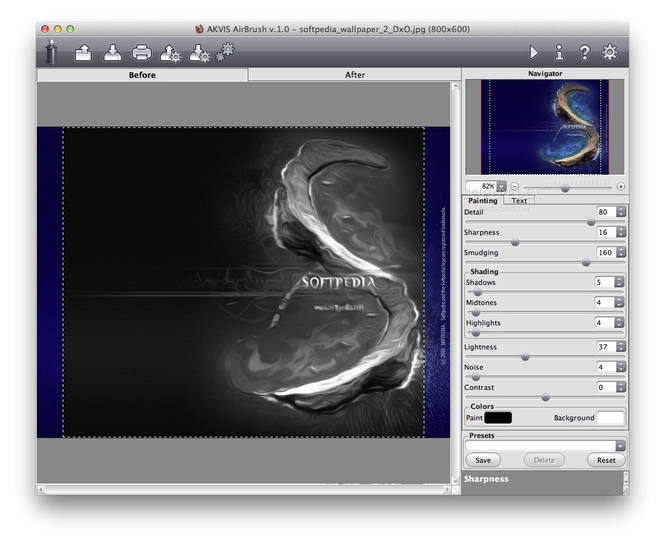
Task: Adjust the Noise value stepper
Action: pyautogui.click(x=621, y=367)
